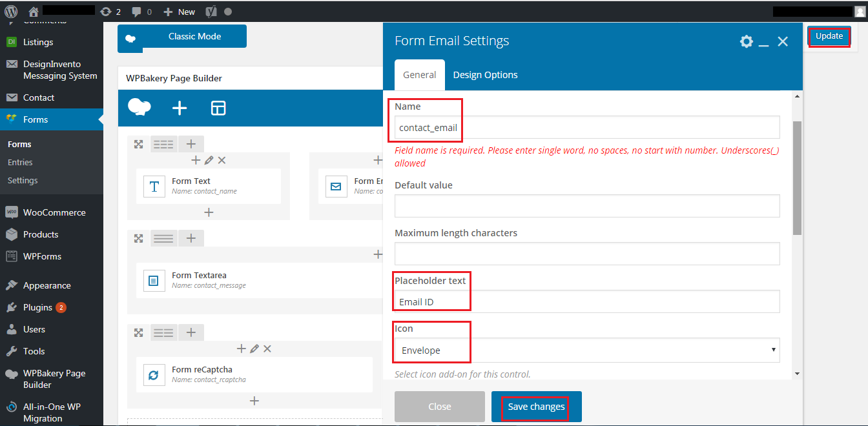Edit the column containing Form Text with pencil
The image size is (868, 426).
pyautogui.click(x=209, y=160)
